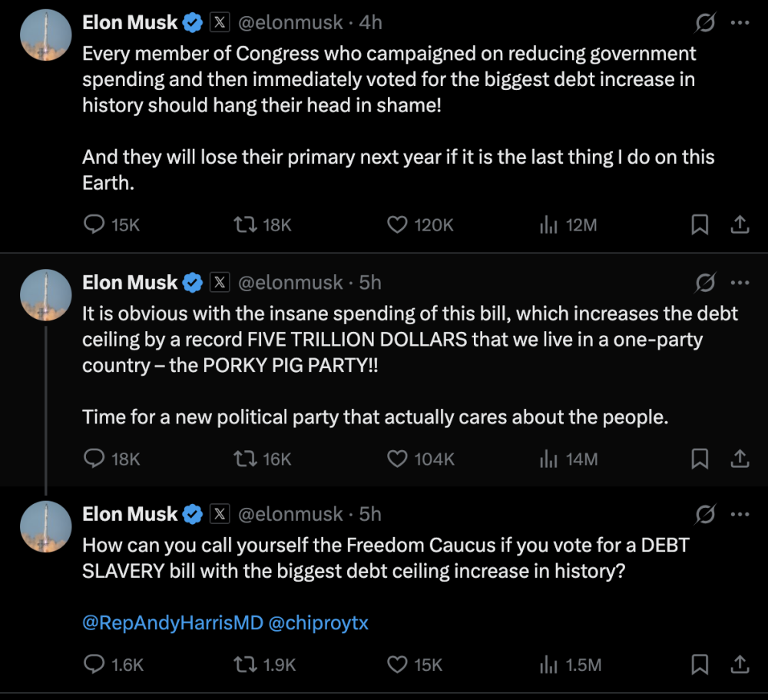Open the @elonmusk handle on first tweet
The height and width of the screenshot is (700, 768).
[291, 23]
